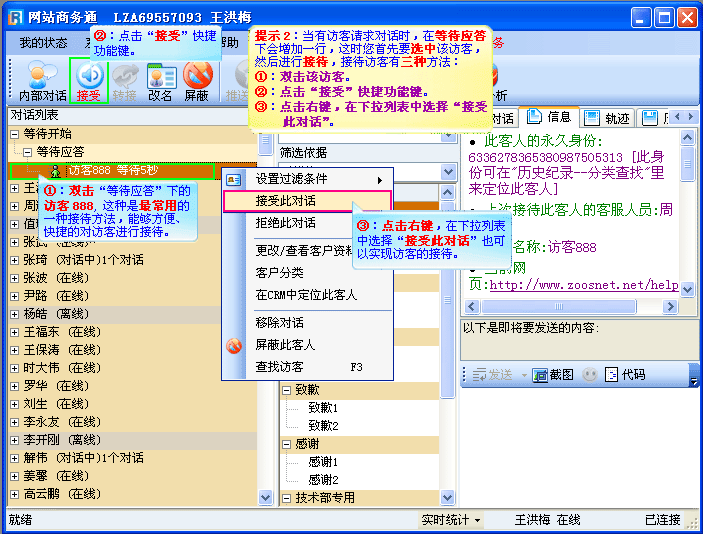Collapse the 等待应答 tree node

27,152
